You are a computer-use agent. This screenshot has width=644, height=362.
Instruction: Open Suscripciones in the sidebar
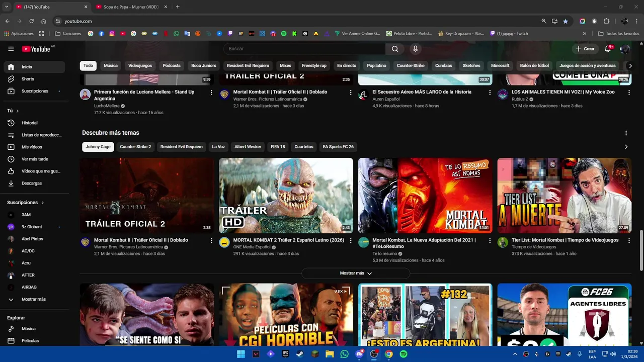(35, 91)
